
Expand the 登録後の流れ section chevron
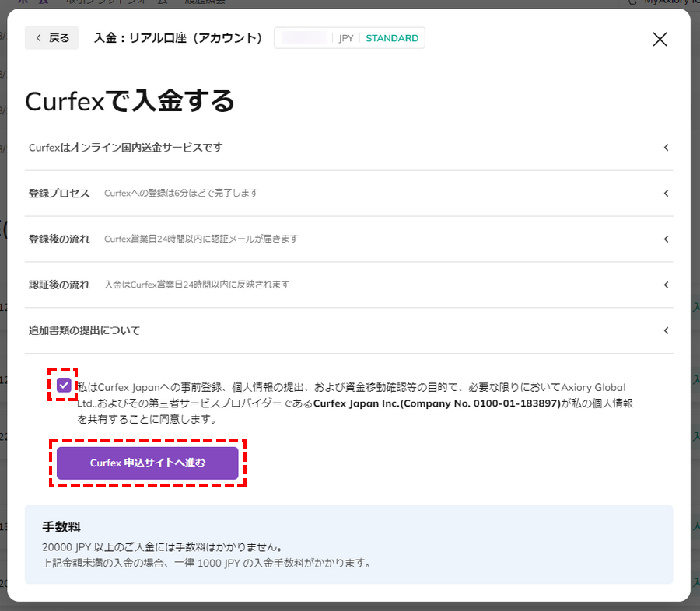coord(666,239)
